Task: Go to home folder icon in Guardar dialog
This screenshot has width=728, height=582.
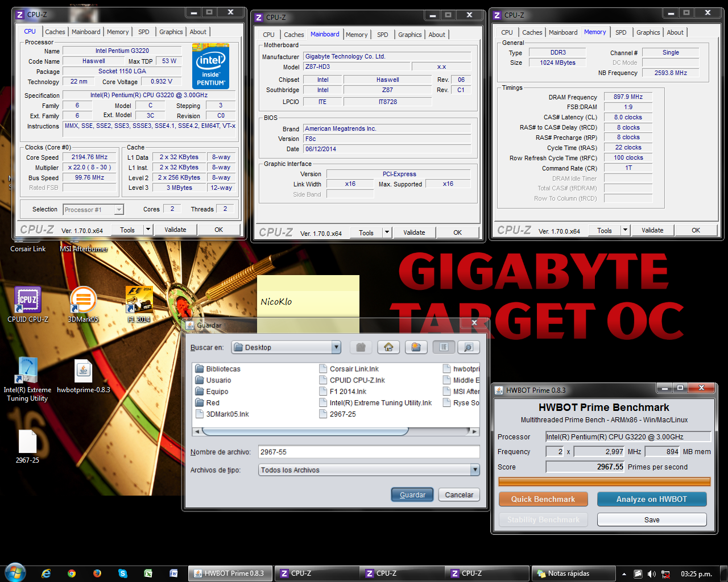Action: tap(388, 347)
